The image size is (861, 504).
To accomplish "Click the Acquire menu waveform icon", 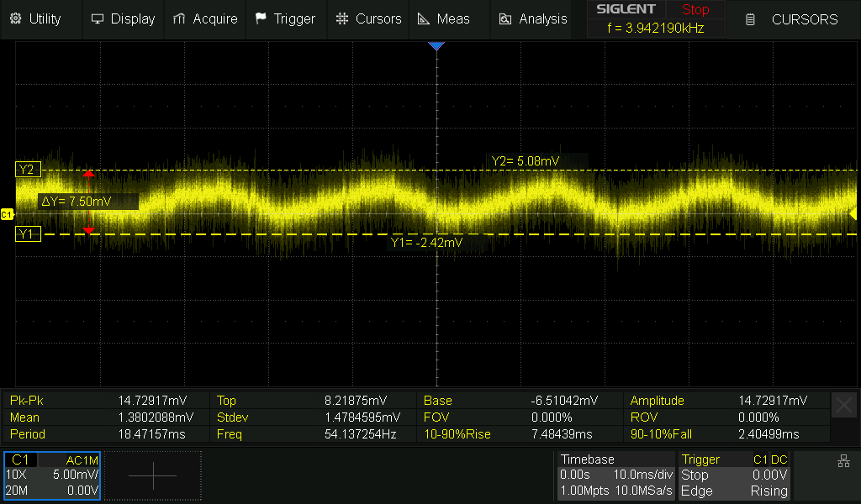I will click(178, 18).
